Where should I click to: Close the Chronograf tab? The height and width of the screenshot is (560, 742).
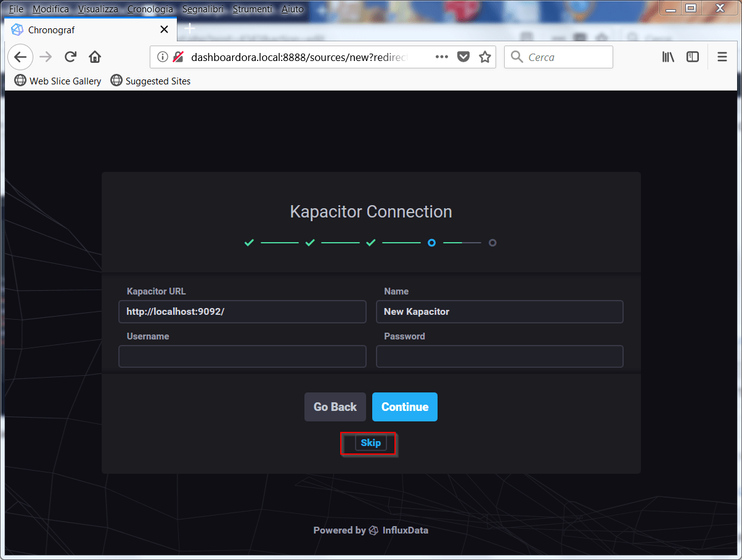point(164,30)
